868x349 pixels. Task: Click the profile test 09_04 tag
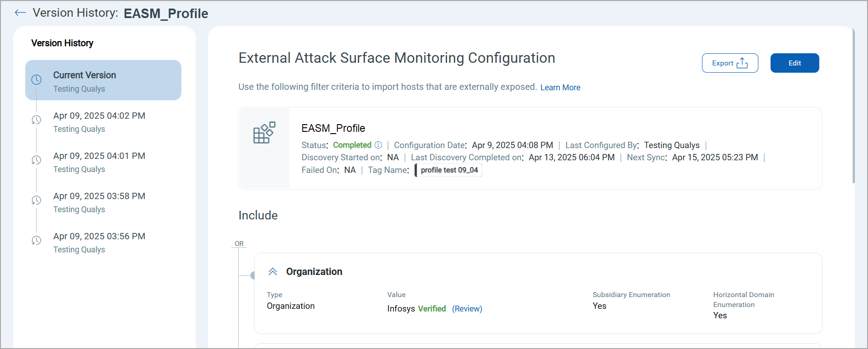pyautogui.click(x=449, y=170)
